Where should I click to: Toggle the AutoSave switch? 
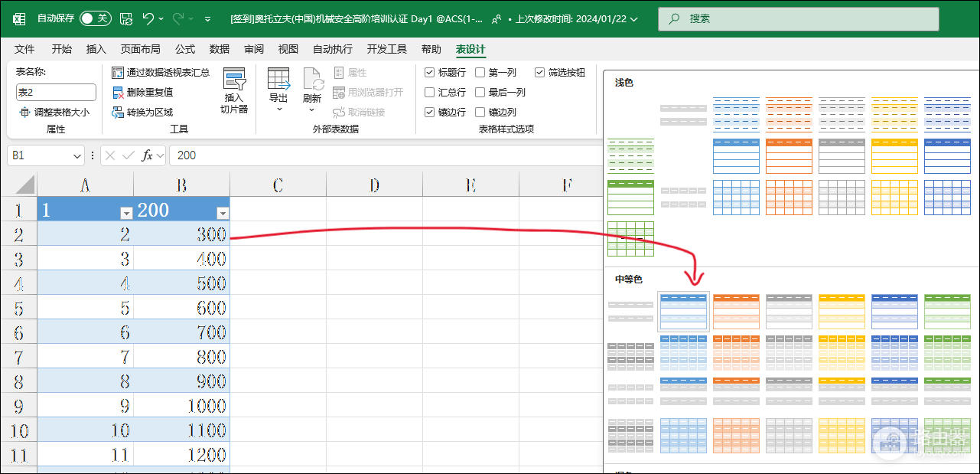[x=96, y=18]
